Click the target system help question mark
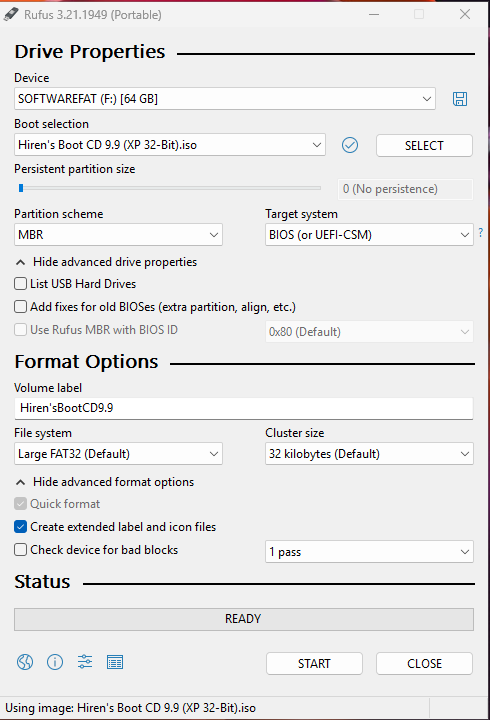Screen dimensions: 490x720 click(x=480, y=232)
